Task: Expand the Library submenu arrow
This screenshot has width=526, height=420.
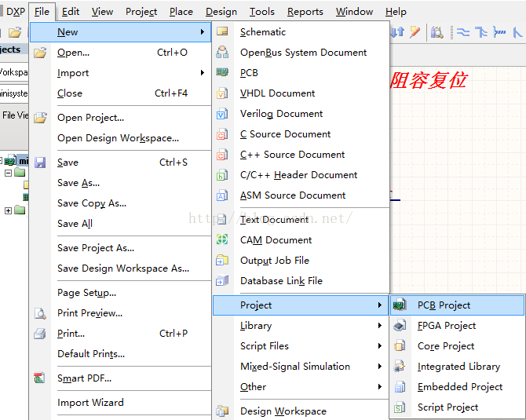Action: (380, 325)
